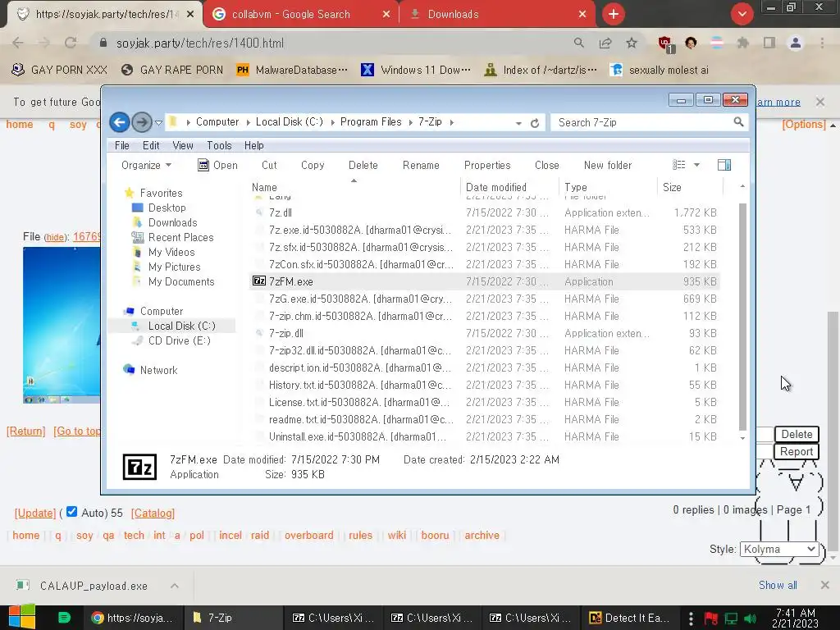Viewport: 840px width, 630px height.
Task: Open a new browser tab with plus
Action: pyautogui.click(x=614, y=14)
